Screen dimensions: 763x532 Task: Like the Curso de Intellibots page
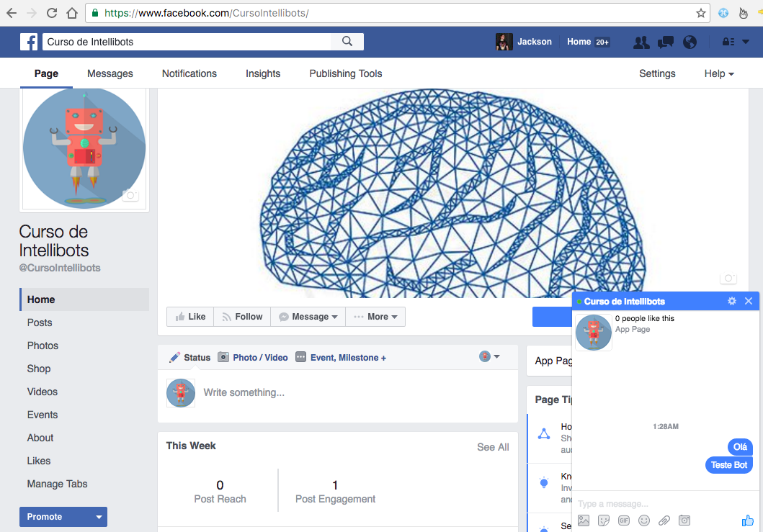[x=189, y=316]
